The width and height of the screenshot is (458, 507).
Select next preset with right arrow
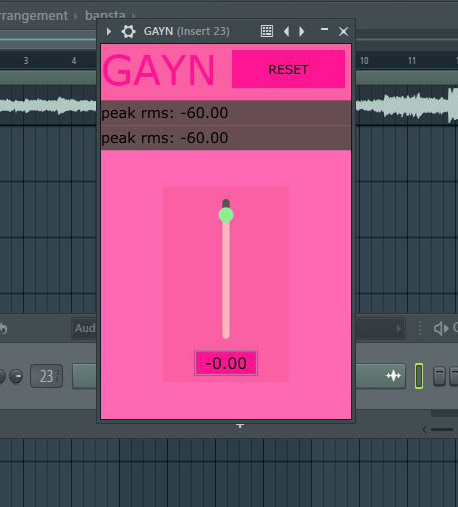(302, 32)
